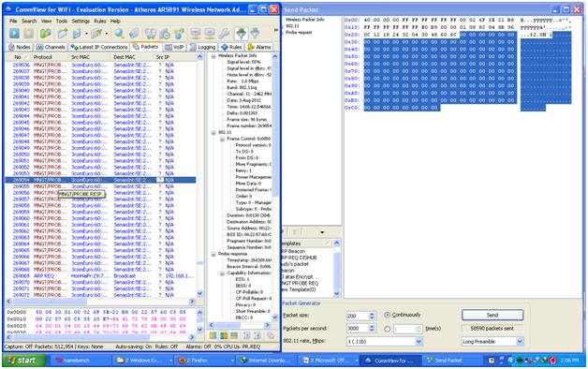Click the gray funnel filter toolbar icon

(256, 34)
